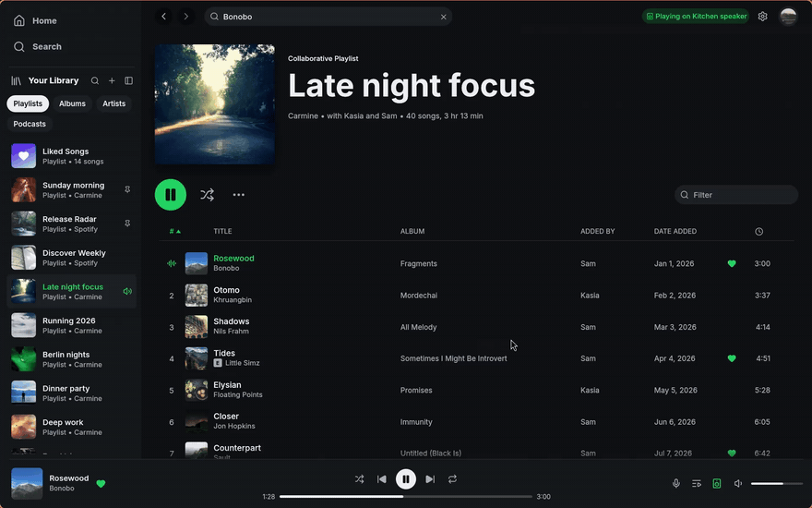812x508 pixels.
Task: Open Khruangbin artist link under Otomo
Action: tap(233, 299)
